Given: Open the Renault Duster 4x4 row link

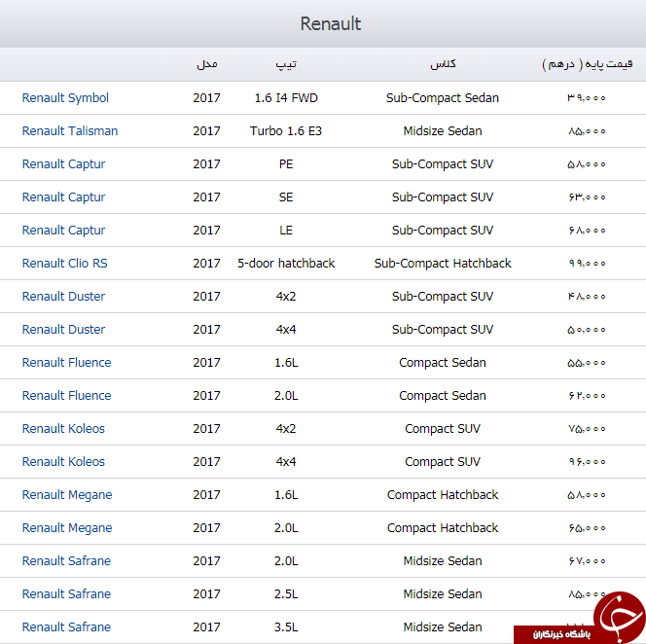Looking at the screenshot, I should point(63,329).
